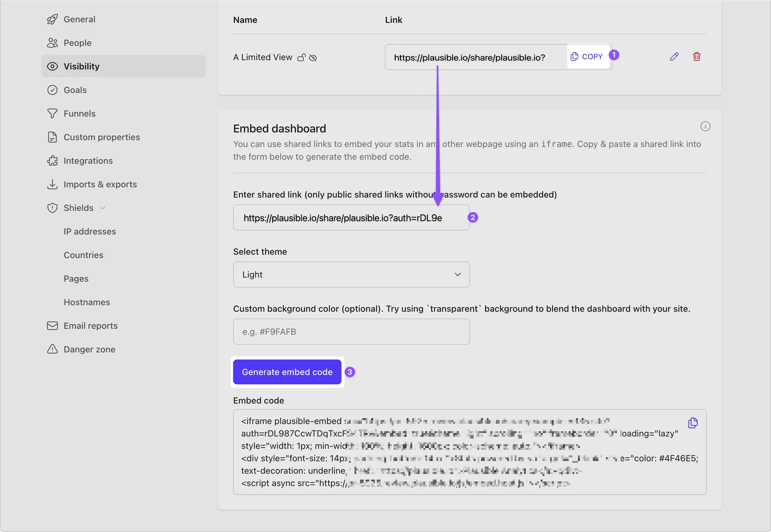Screen dimensions: 771x532
Task: Click the funnel icon in sidebar
Action: point(53,114)
